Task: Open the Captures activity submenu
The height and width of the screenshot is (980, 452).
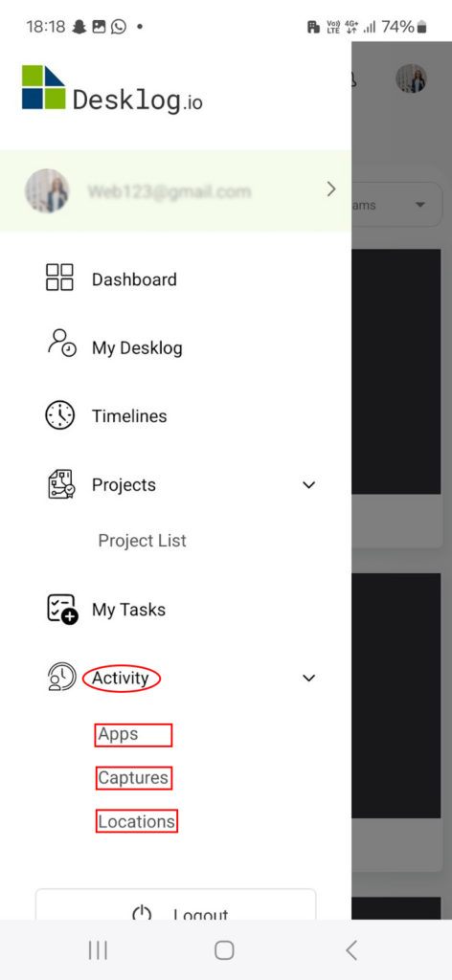Action: (133, 778)
